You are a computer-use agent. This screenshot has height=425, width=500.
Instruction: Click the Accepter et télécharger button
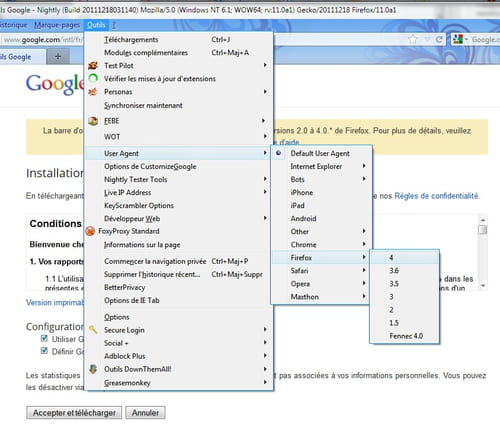[74, 413]
